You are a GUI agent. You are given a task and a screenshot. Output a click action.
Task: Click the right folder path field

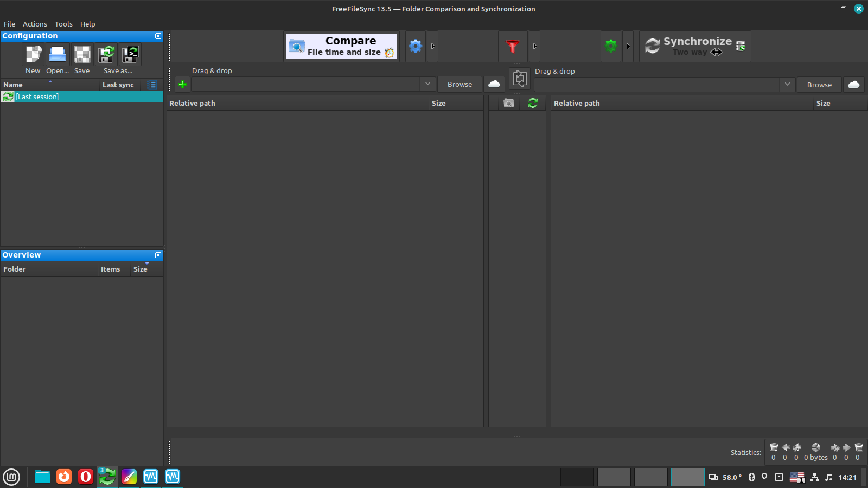[x=657, y=85]
